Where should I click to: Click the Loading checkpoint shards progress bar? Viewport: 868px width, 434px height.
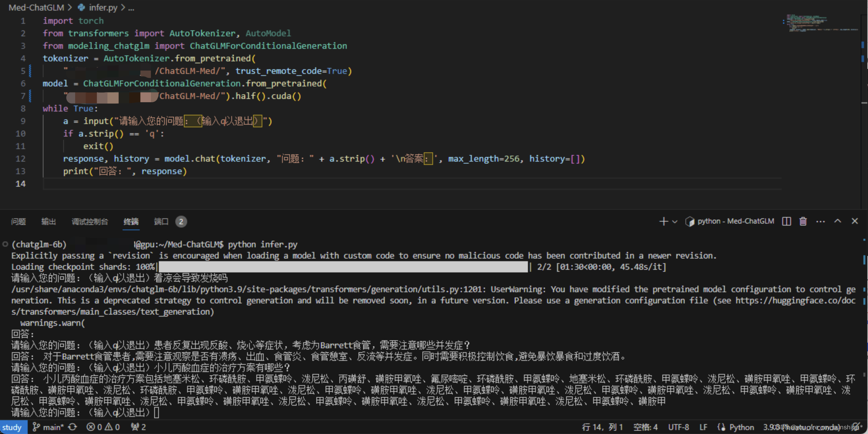(x=343, y=267)
